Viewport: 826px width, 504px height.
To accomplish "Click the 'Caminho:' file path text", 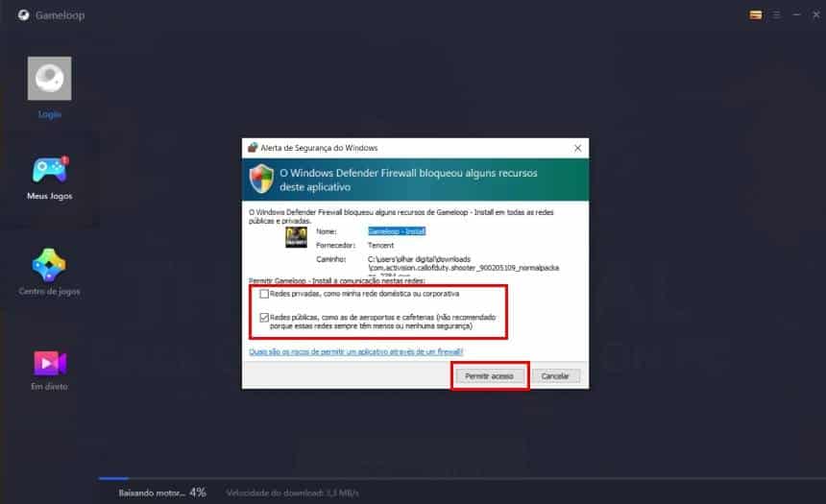I will (x=464, y=268).
